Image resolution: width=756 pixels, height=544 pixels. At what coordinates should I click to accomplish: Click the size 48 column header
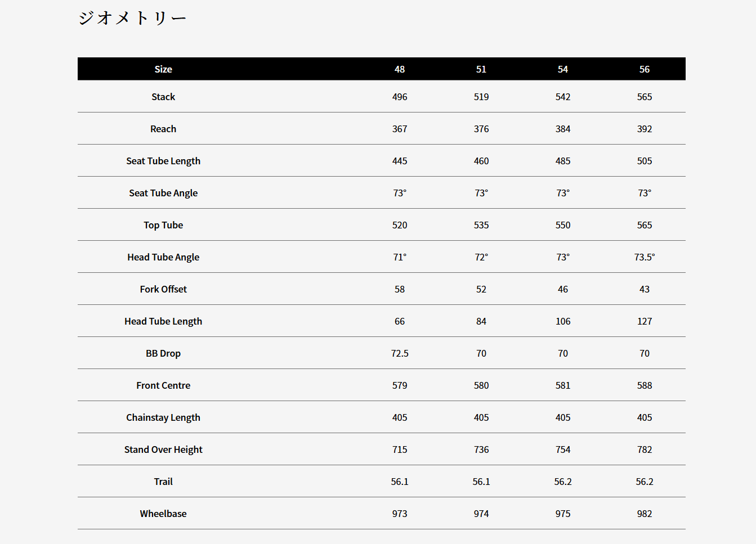point(400,69)
